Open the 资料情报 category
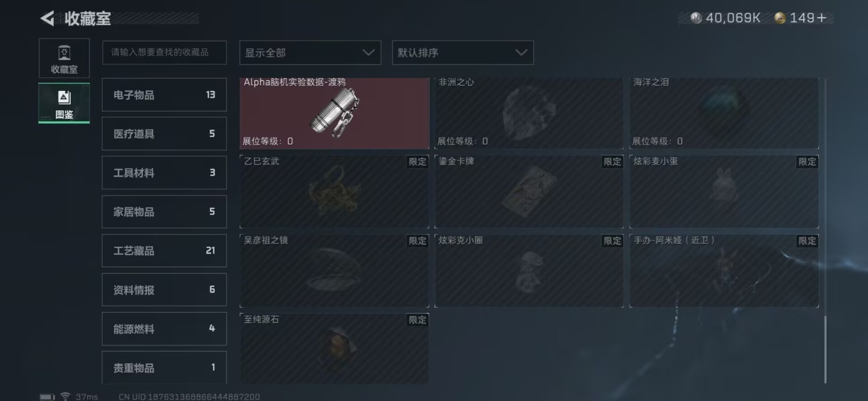Screen dimensions: 868x401 [x=164, y=290]
